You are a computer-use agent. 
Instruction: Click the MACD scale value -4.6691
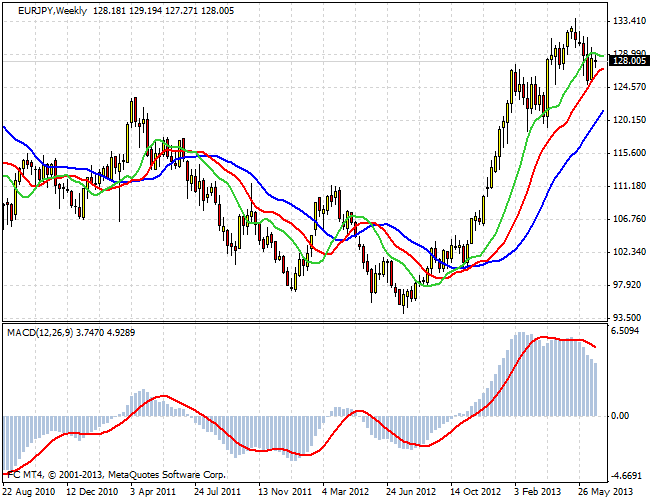click(x=628, y=475)
